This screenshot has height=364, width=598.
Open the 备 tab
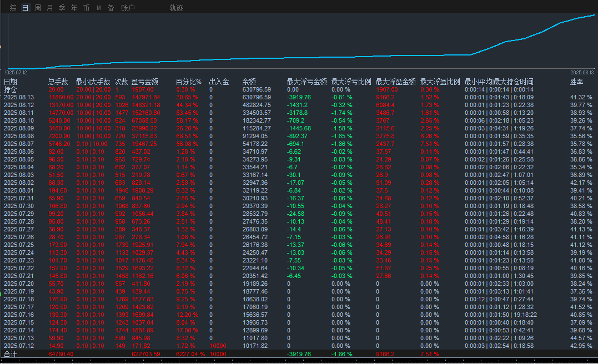point(110,8)
